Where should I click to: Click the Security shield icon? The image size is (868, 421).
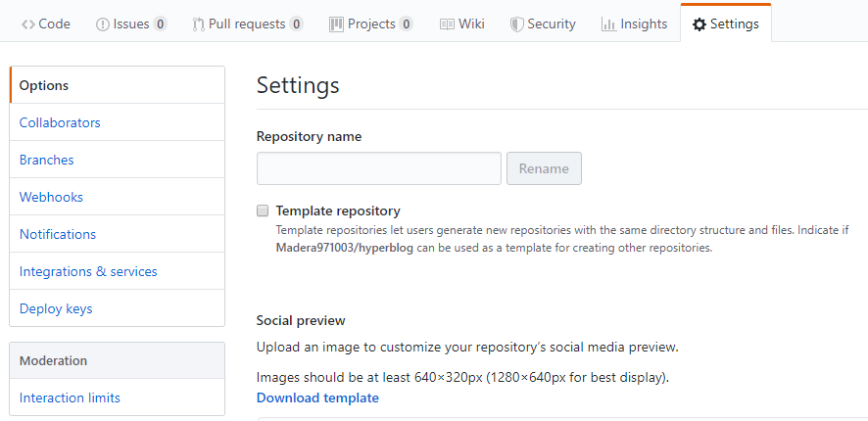(x=516, y=24)
